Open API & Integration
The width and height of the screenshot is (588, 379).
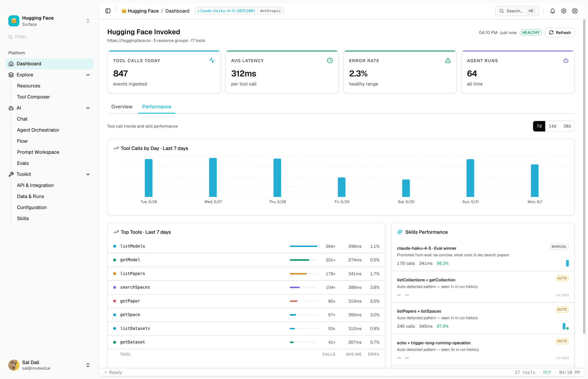pyautogui.click(x=35, y=185)
